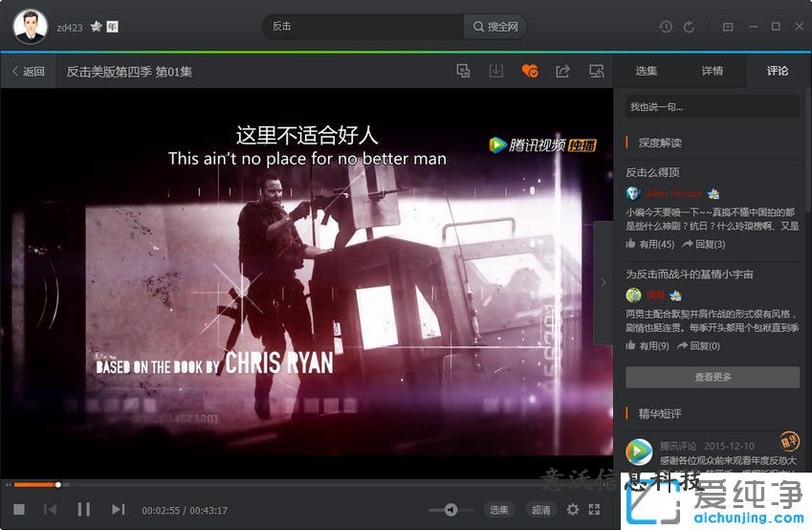Viewport: 812px width, 530px height.
Task: Toggle fullscreen mode in player controls
Action: [x=595, y=510]
